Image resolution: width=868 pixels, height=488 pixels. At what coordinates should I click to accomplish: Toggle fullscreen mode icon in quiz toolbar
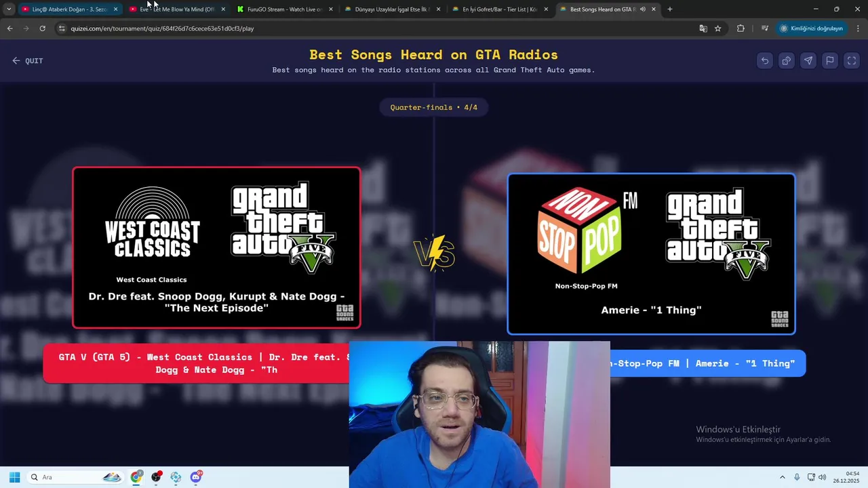[852, 61]
